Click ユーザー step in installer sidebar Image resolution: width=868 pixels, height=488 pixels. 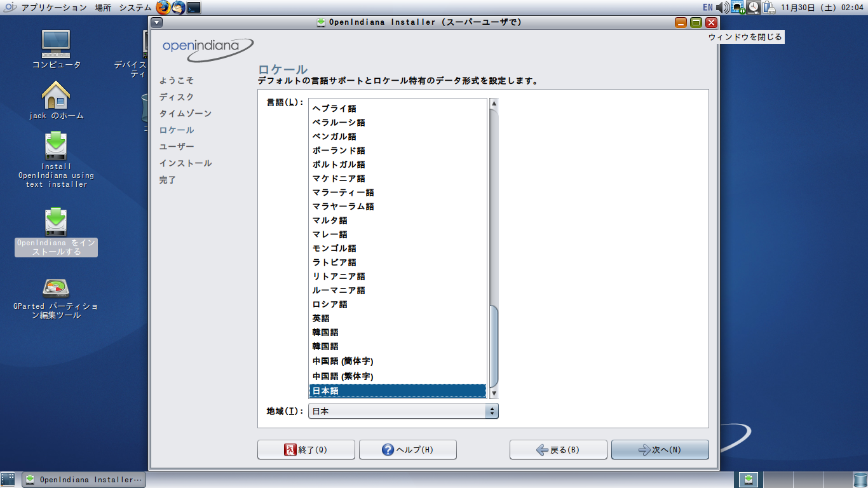coord(177,147)
